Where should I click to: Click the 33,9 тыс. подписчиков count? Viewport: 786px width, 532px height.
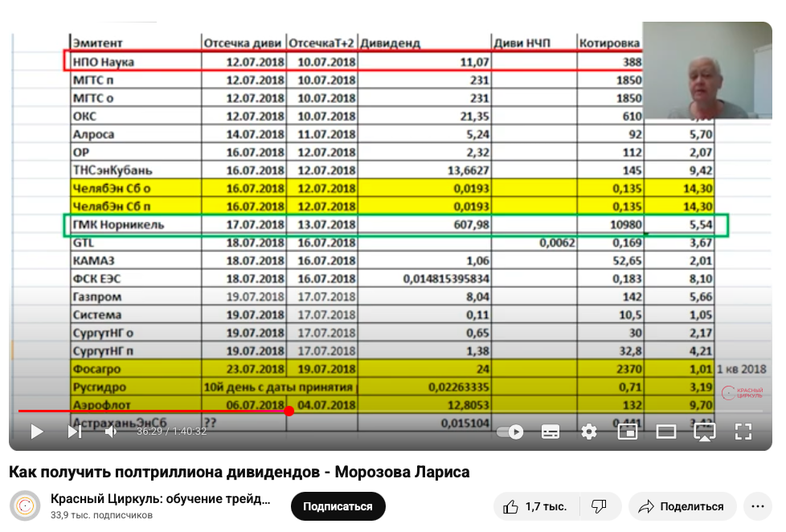101,515
